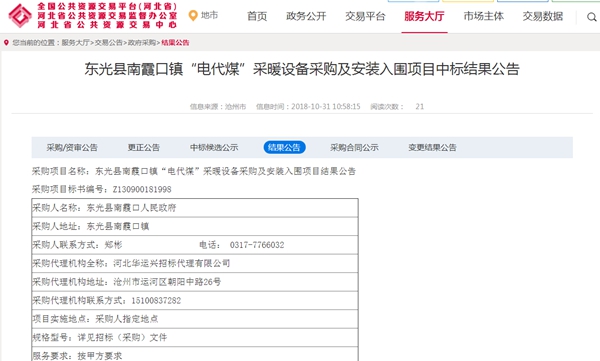
Task: Select 服务大厅 navigation item
Action: (424, 16)
